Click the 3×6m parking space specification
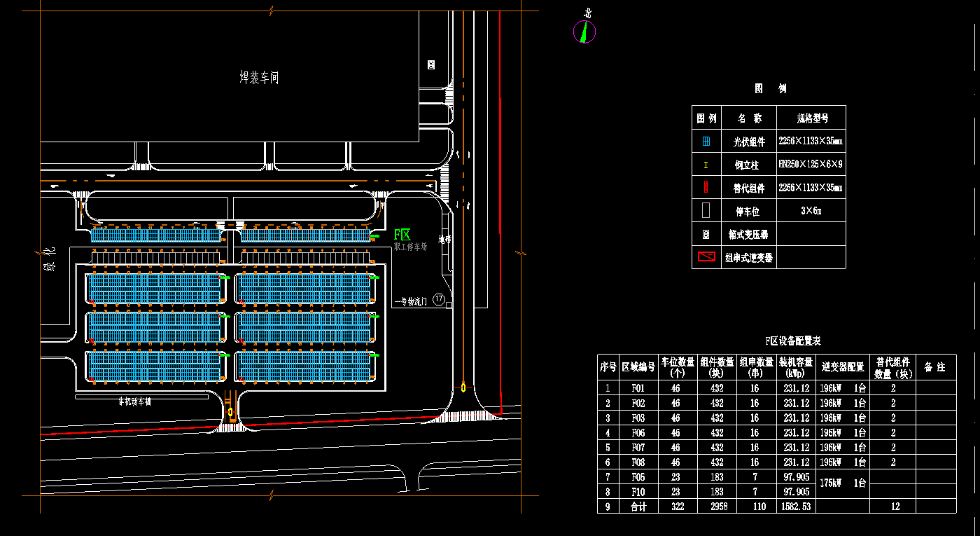The height and width of the screenshot is (536, 980). pyautogui.click(x=811, y=211)
